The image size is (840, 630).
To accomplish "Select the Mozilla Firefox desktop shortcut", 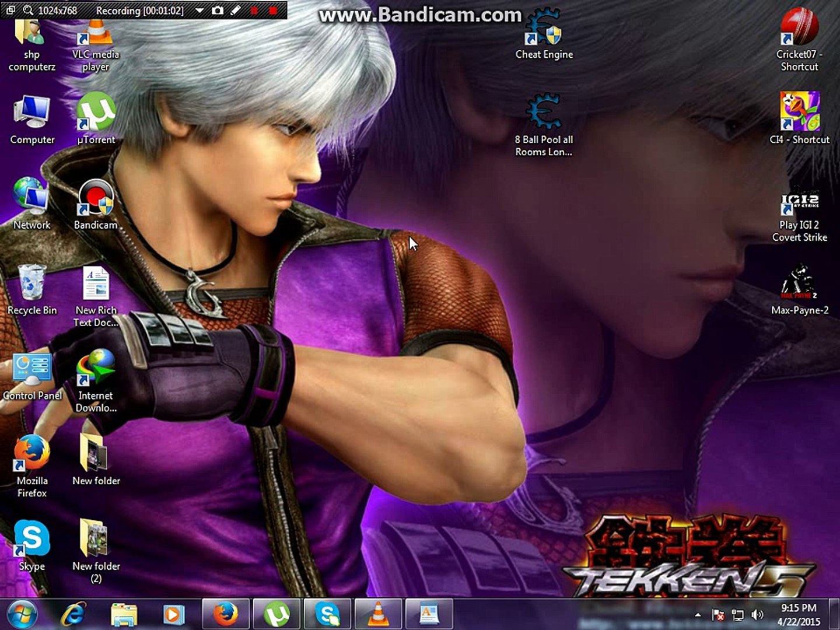I will (32, 467).
